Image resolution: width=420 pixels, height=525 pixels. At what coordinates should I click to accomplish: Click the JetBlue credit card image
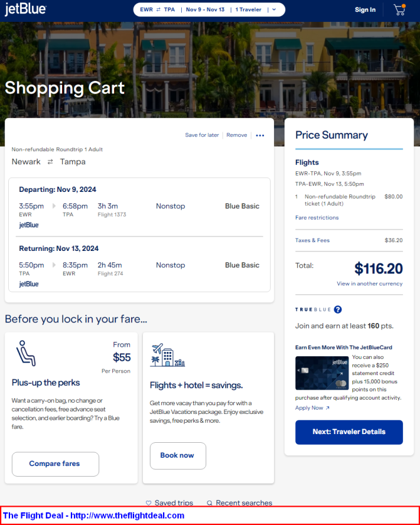322,373
